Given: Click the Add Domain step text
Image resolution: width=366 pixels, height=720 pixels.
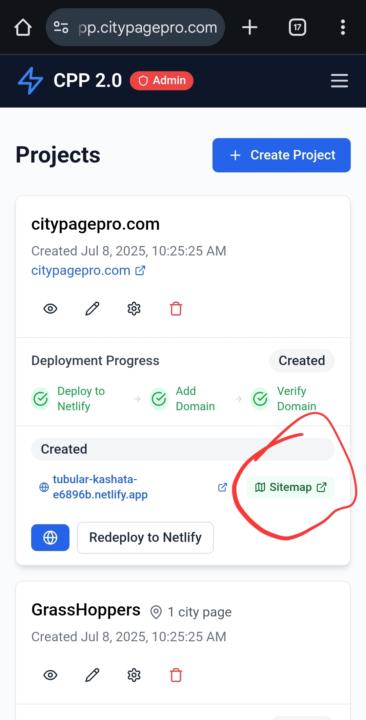Looking at the screenshot, I should point(195,399).
